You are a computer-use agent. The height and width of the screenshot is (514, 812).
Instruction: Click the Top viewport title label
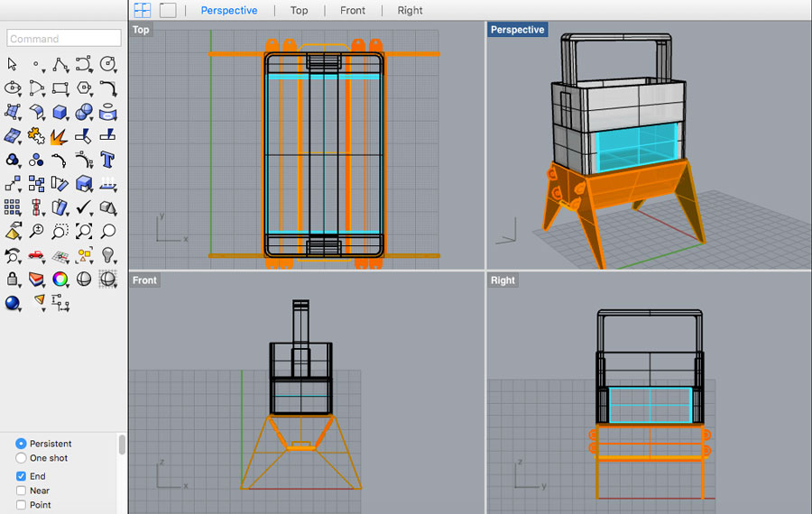point(141,30)
